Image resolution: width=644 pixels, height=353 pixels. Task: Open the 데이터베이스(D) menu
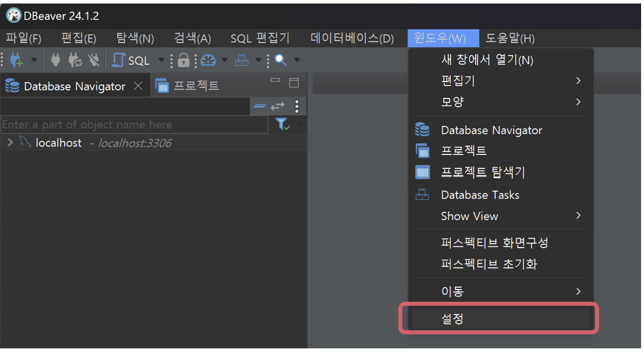352,38
